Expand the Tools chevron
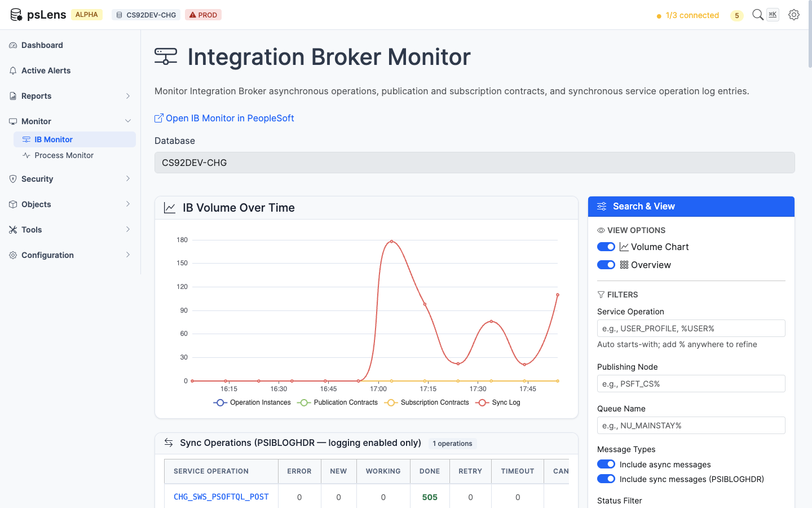Viewport: 812px width, 508px height. click(128, 230)
